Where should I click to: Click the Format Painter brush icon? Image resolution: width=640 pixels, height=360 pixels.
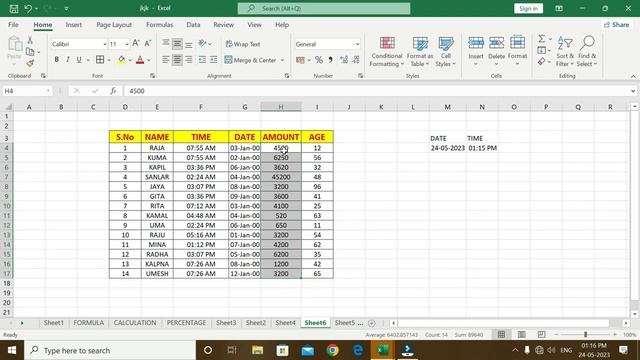30,63
